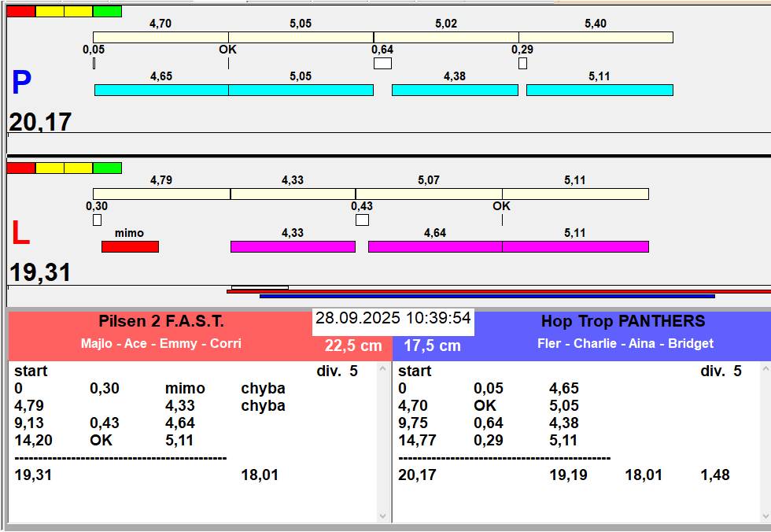Click the 1,48 value in Panthers results

tap(715, 475)
